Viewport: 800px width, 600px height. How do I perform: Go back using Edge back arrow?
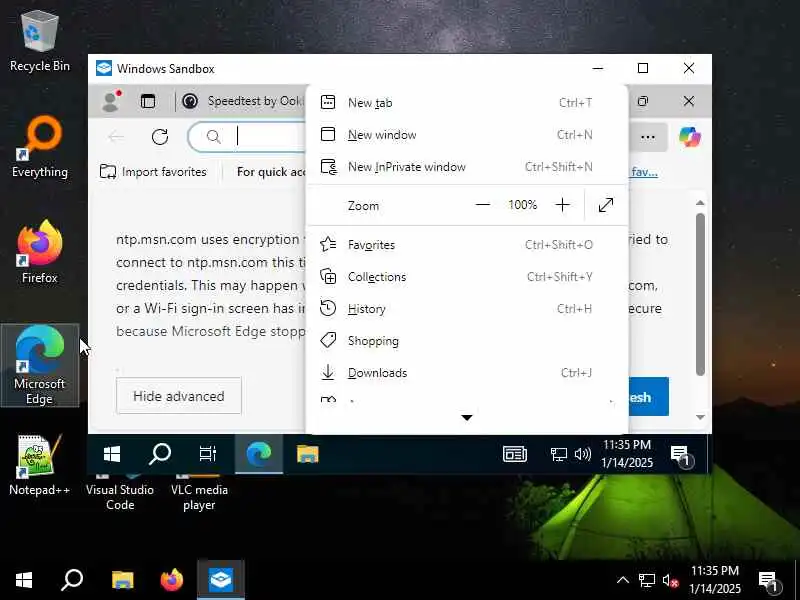pyautogui.click(x=116, y=137)
